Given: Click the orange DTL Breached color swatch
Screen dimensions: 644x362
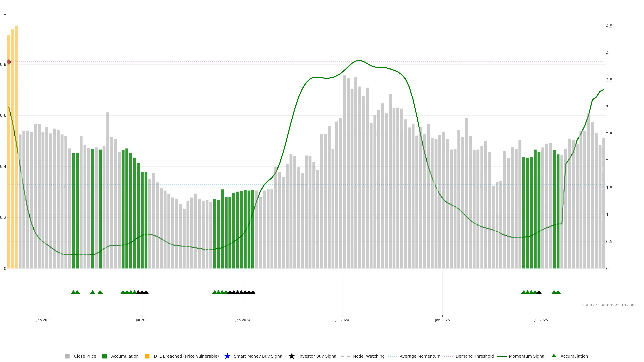Looking at the screenshot, I should (147, 356).
